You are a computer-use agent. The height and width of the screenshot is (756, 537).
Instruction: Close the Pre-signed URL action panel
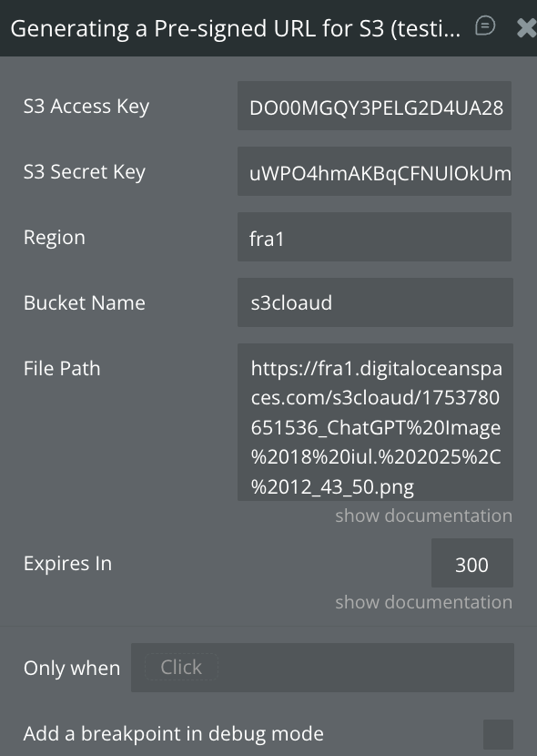(x=526, y=27)
